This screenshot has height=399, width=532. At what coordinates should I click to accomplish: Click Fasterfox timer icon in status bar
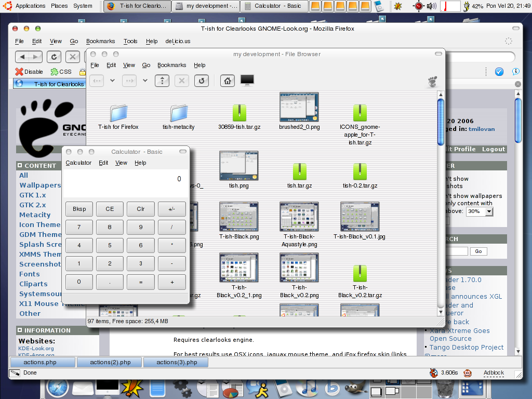(434, 373)
